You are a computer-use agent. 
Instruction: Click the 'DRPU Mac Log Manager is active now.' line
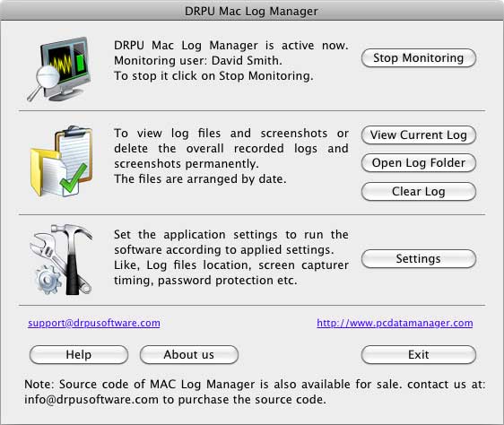click(231, 46)
